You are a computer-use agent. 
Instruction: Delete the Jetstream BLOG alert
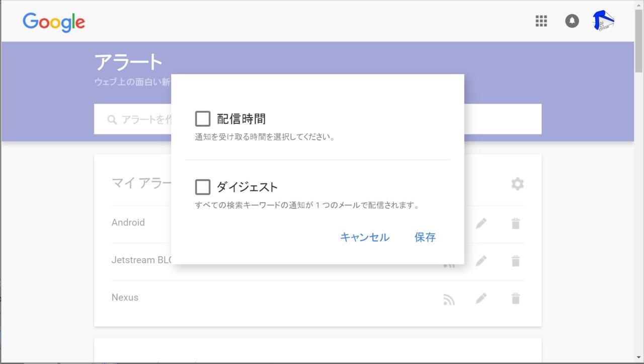(515, 261)
